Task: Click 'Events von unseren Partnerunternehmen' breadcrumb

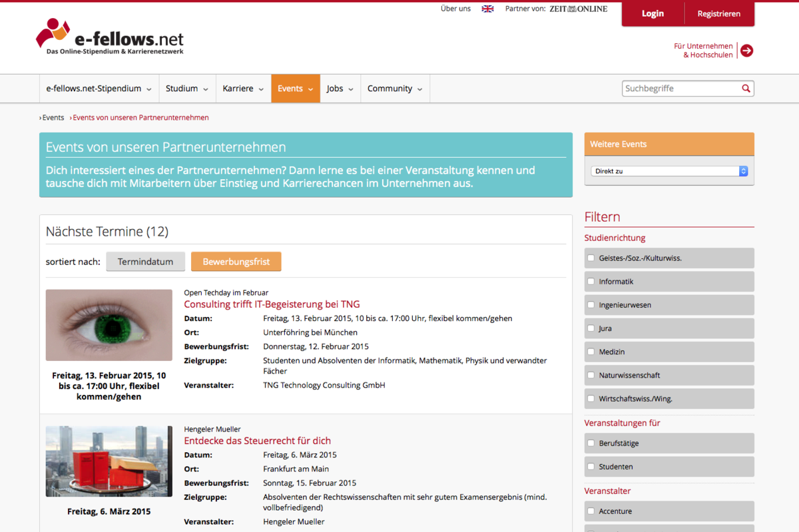Action: pos(140,118)
